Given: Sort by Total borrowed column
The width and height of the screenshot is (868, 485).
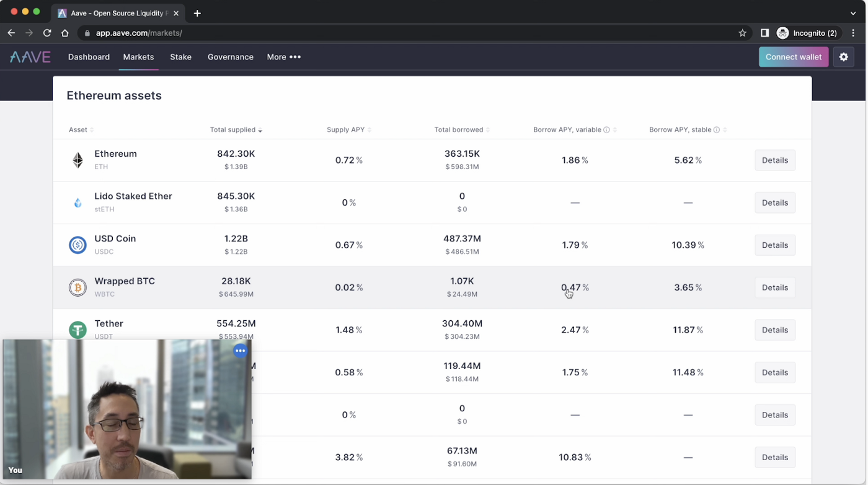Looking at the screenshot, I should [462, 130].
